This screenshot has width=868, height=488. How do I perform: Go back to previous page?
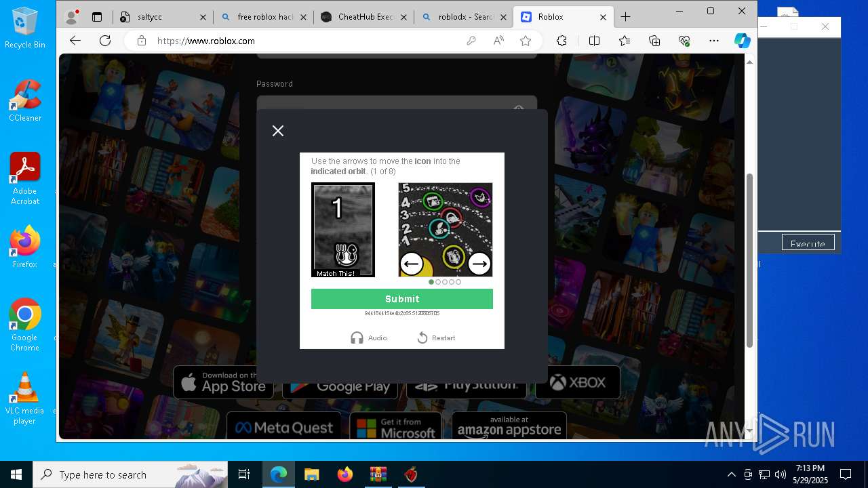click(x=75, y=41)
